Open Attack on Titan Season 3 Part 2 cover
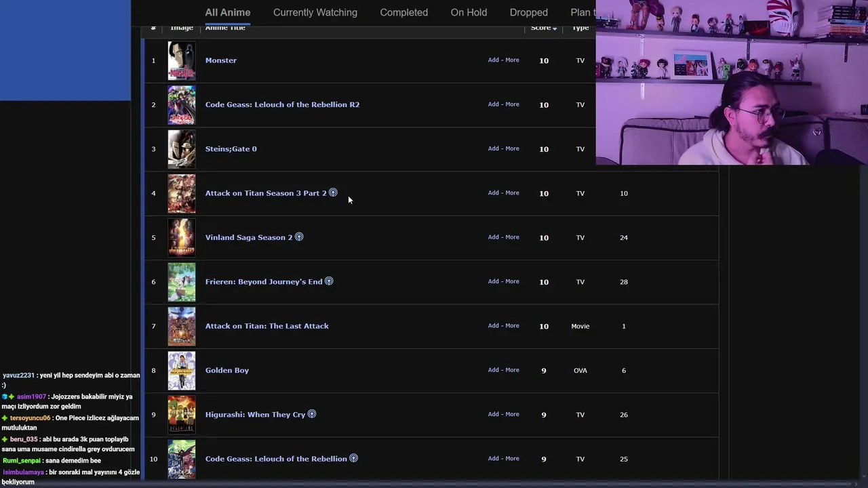This screenshot has width=868, height=488. point(182,193)
